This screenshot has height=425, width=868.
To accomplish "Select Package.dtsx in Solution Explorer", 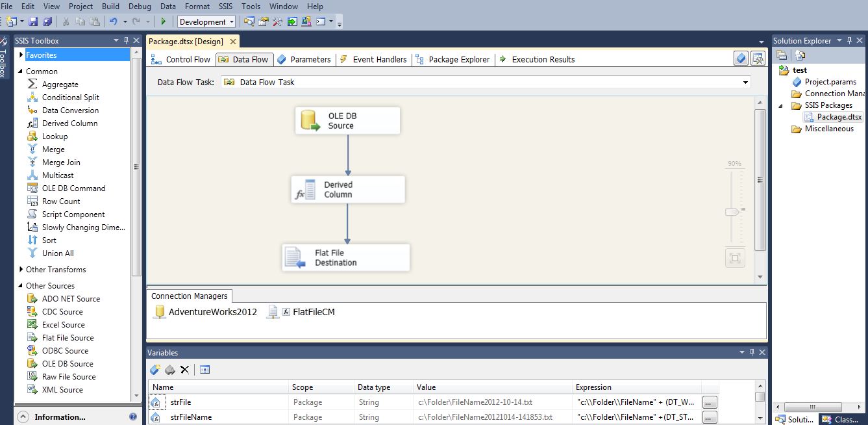I will (x=834, y=117).
